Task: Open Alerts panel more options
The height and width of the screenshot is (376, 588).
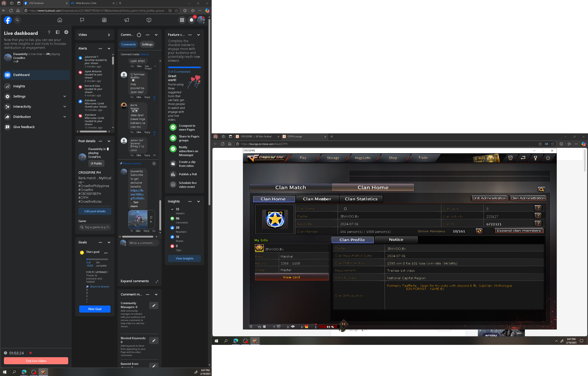Action: [x=100, y=49]
